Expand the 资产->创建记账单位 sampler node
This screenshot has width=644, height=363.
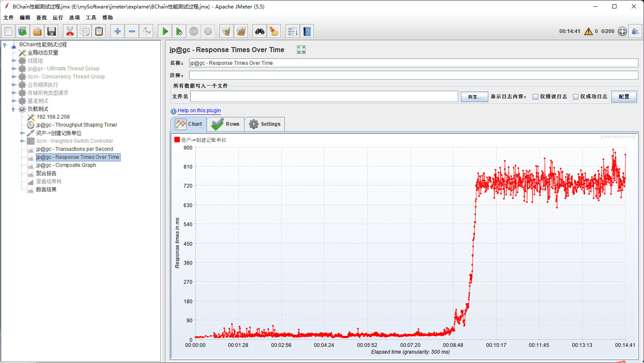point(22,133)
